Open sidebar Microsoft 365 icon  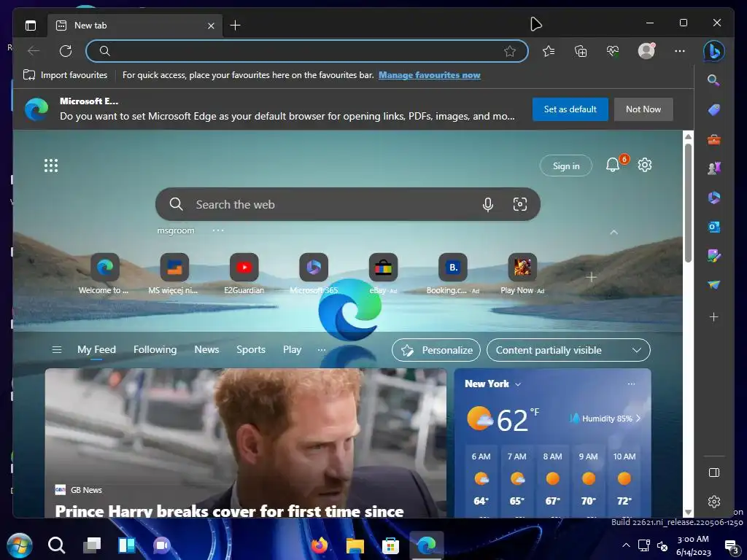coord(713,198)
